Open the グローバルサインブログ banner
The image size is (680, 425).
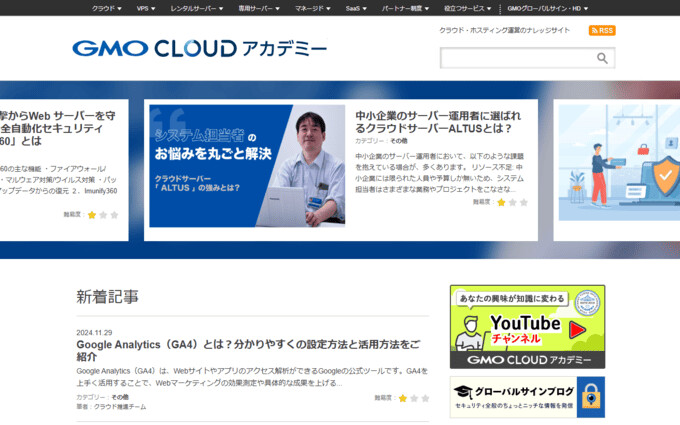527,397
